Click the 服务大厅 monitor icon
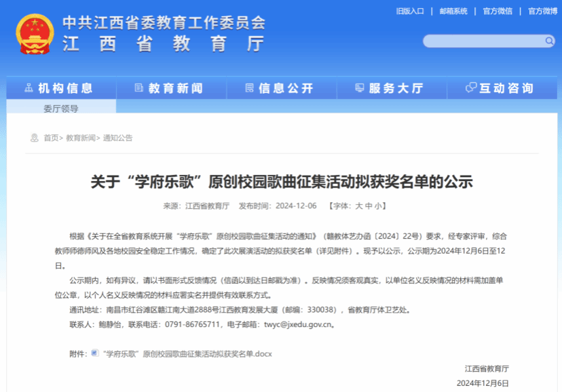Screen dimensions: 562x392 click(x=360, y=88)
